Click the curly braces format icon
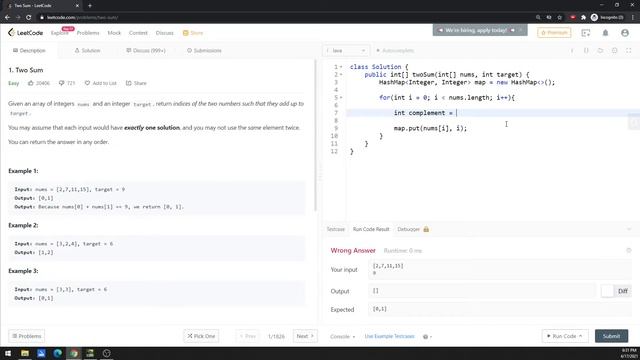The image size is (640, 360). pos(586,51)
